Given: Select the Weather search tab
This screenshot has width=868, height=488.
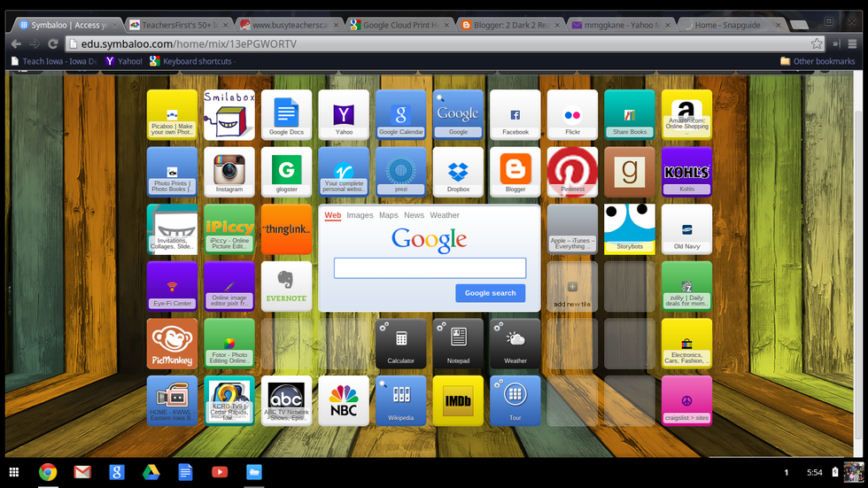Looking at the screenshot, I should 445,215.
